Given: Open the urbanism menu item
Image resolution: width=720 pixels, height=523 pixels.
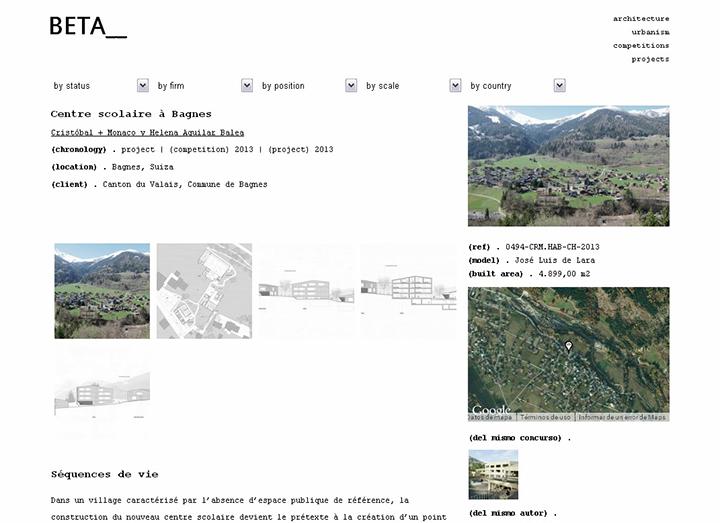Looking at the screenshot, I should 650,32.
